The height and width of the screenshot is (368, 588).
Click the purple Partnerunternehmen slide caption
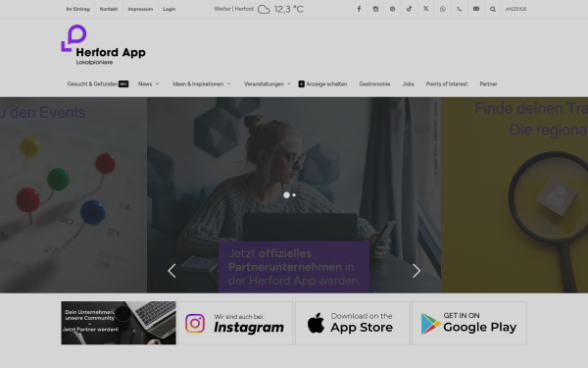(294, 267)
